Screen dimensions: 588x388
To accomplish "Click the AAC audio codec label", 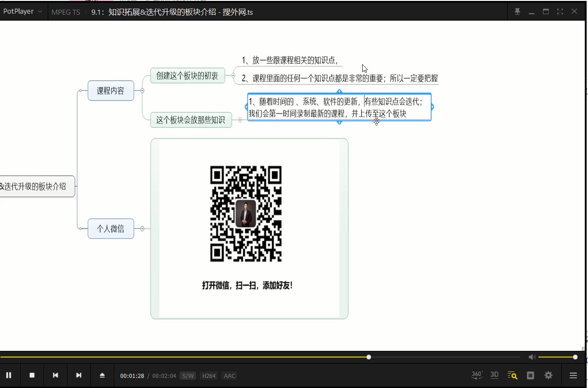I will (230, 376).
